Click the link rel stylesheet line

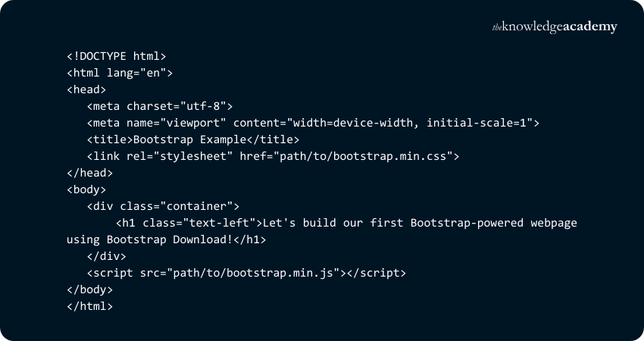tap(274, 156)
